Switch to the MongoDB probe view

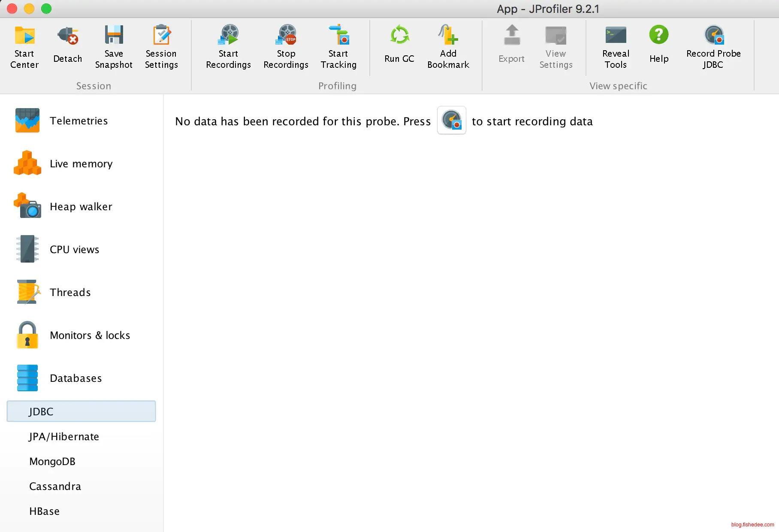[x=52, y=461]
